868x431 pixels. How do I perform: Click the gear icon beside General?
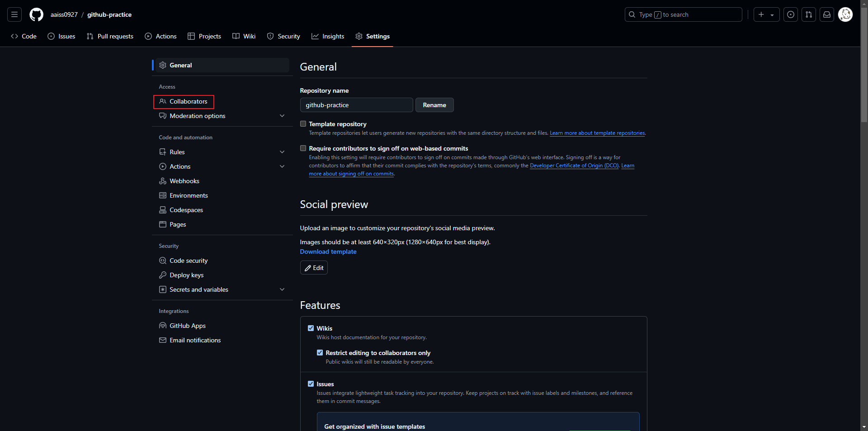coord(163,65)
